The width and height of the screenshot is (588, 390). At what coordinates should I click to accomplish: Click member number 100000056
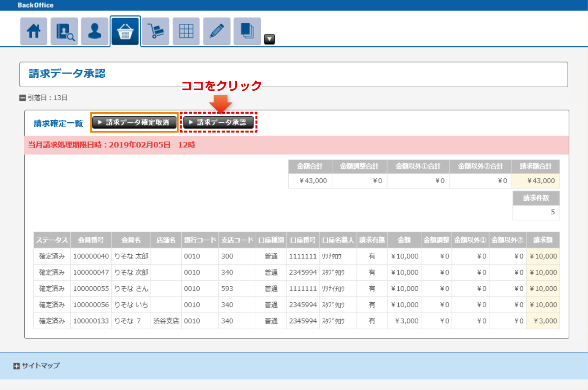(x=91, y=305)
